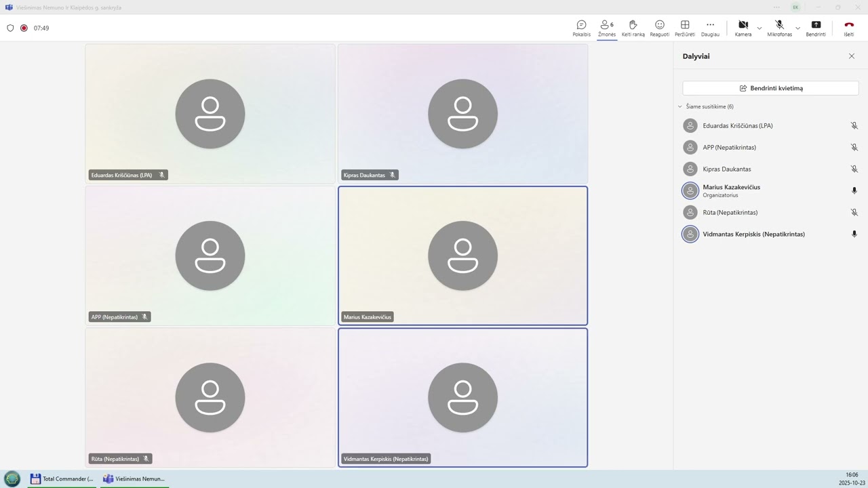868x488 pixels.
Task: Click mic icon for Vidmantas Kerpiskis in list
Action: (854, 234)
